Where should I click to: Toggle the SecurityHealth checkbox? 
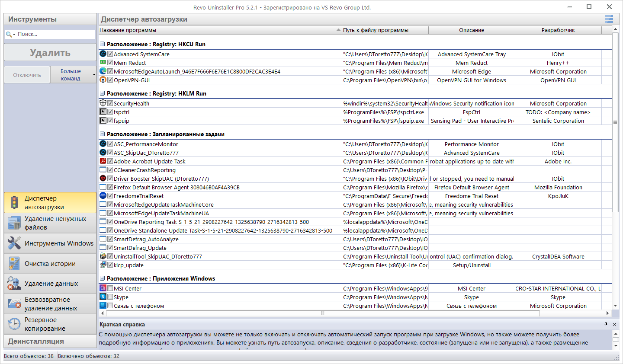[110, 103]
